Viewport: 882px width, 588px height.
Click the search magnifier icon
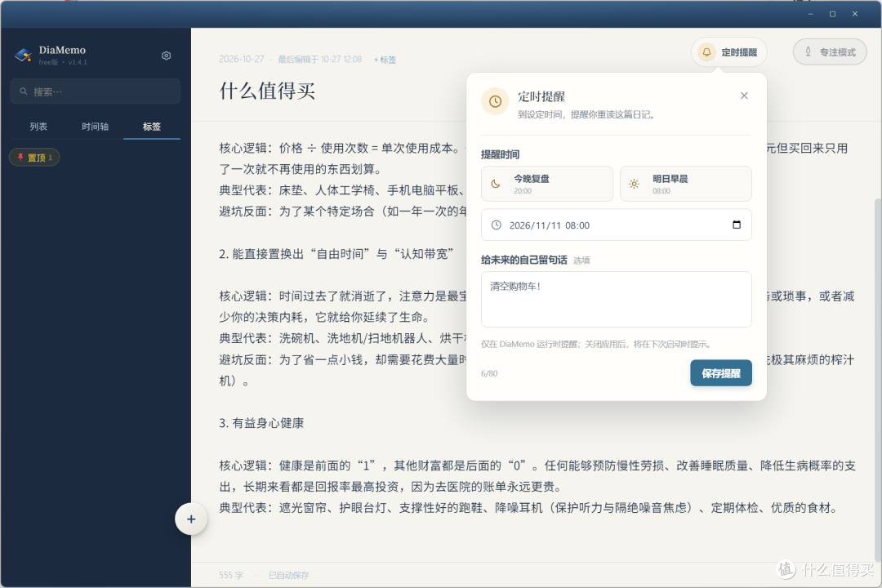tap(24, 91)
